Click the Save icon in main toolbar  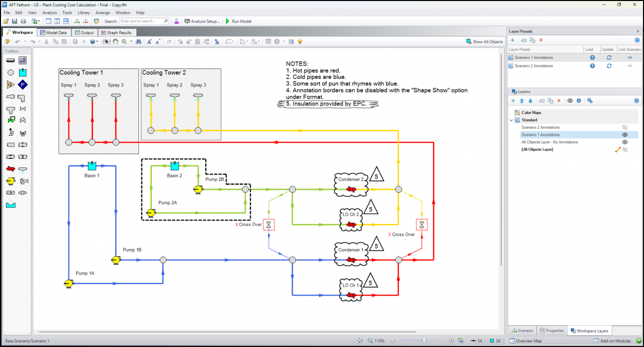pos(15,21)
